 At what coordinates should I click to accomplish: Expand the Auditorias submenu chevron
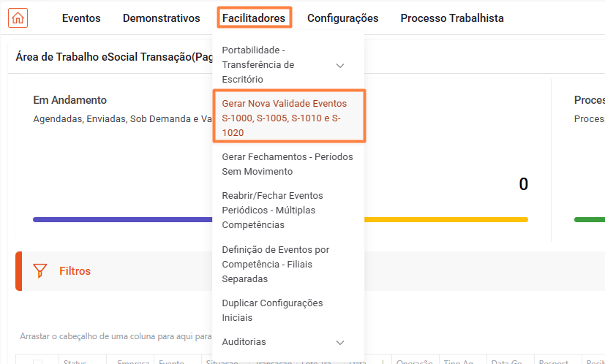[x=340, y=342]
